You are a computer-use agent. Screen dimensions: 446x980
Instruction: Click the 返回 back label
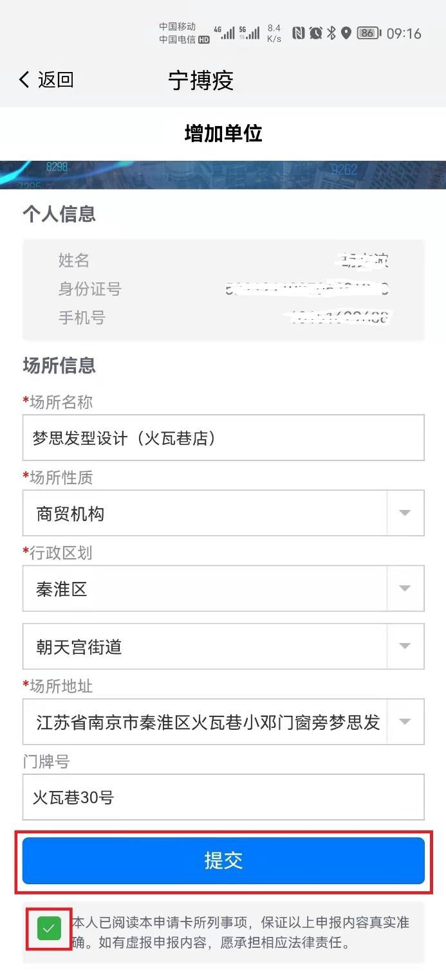pos(56,80)
